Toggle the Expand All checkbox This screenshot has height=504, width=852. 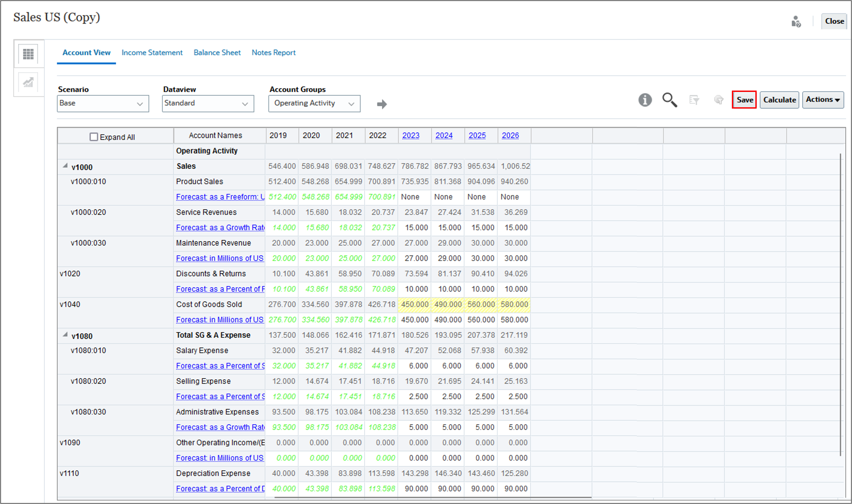point(94,137)
